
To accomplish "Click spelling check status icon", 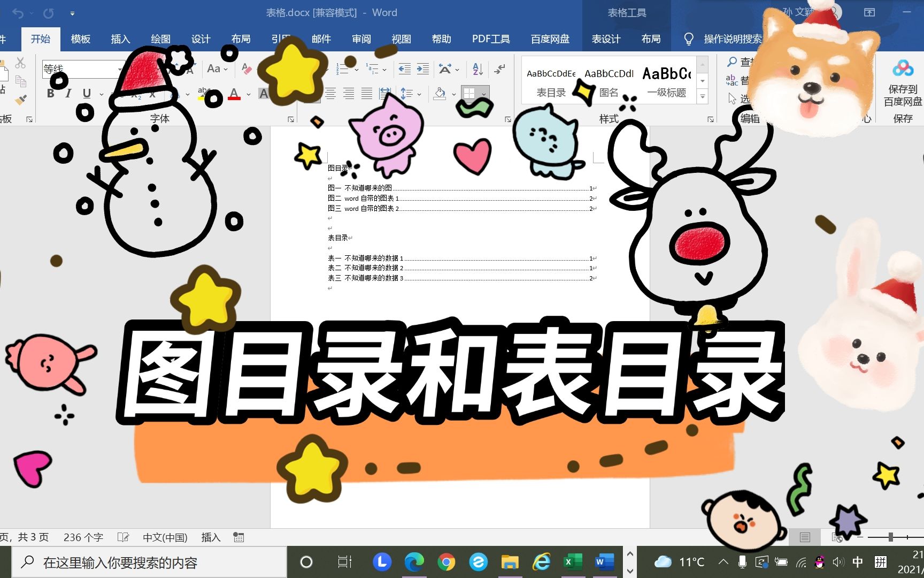I will click(x=124, y=537).
